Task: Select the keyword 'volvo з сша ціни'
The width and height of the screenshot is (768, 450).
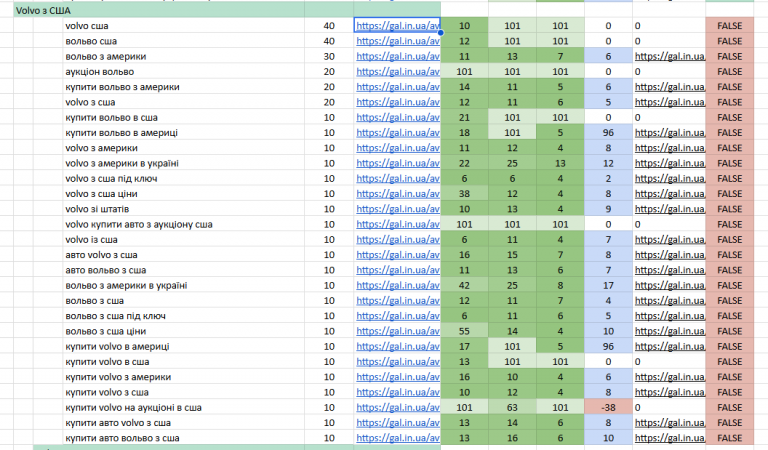Action: coord(101,194)
